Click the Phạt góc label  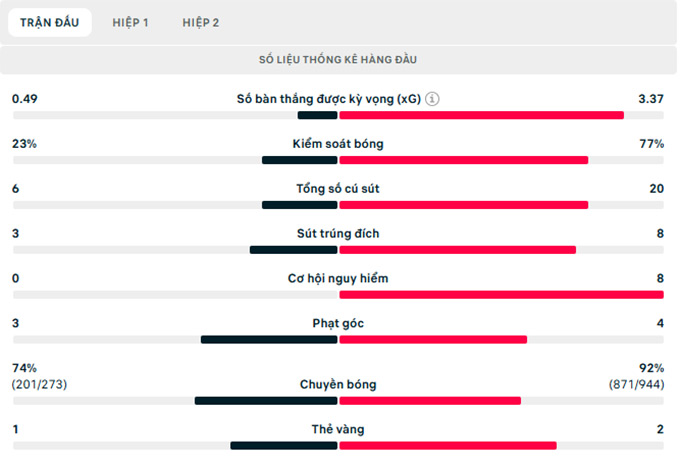pos(338,324)
